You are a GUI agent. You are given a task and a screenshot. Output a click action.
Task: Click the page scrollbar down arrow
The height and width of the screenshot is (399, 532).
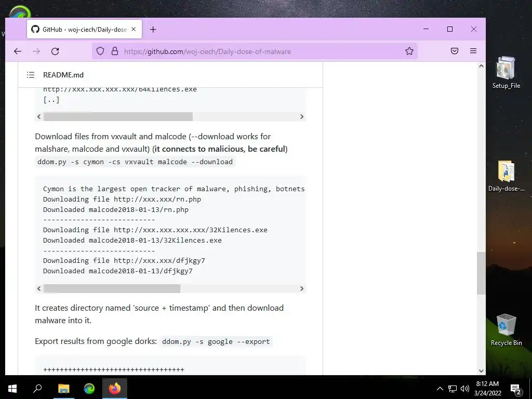(481, 371)
